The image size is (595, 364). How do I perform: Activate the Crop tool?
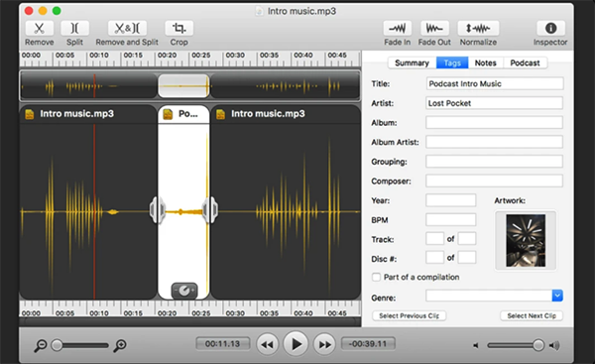(178, 29)
